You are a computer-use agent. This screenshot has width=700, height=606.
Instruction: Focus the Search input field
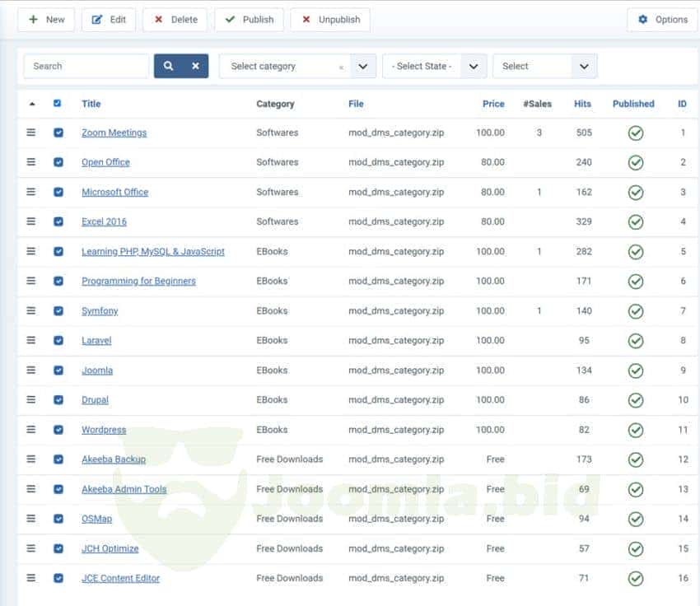pos(86,66)
